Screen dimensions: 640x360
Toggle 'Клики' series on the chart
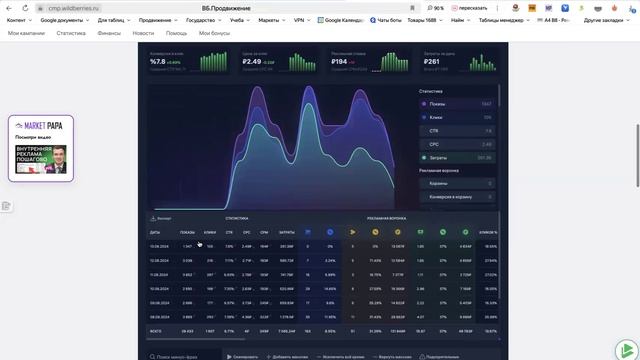[457, 118]
